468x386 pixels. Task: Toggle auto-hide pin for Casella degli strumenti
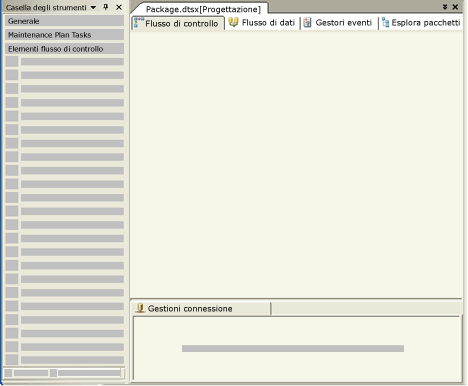[x=106, y=7]
